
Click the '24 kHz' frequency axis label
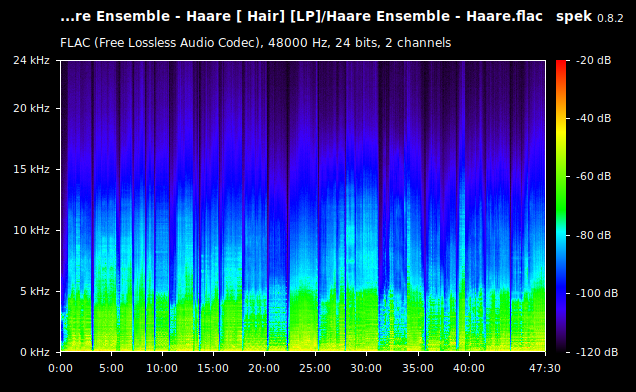point(31,60)
